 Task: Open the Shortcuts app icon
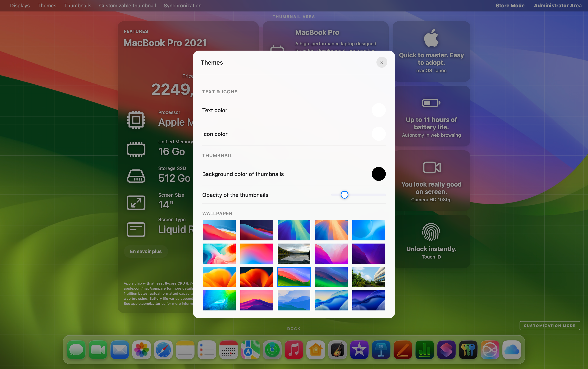click(x=446, y=350)
